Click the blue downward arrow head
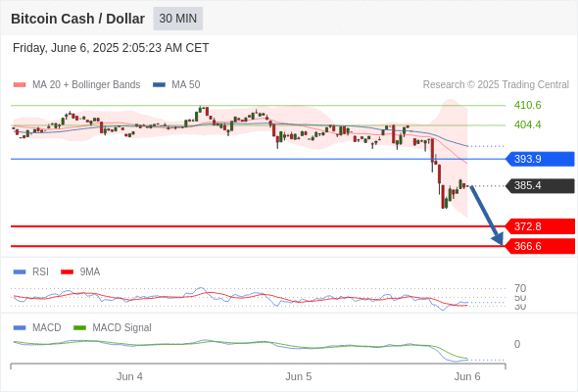The height and width of the screenshot is (392, 578). [x=498, y=239]
